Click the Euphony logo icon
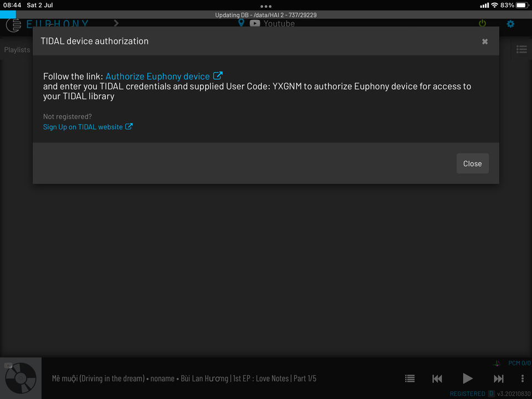 point(13,25)
